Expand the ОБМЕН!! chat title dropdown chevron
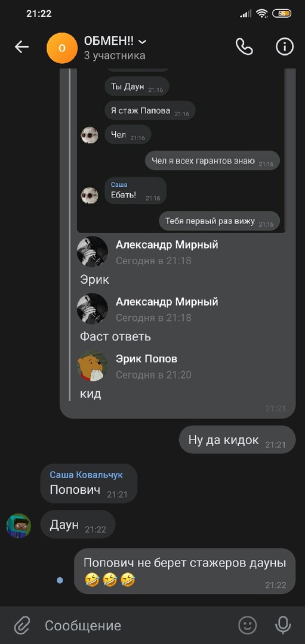 pos(143,42)
